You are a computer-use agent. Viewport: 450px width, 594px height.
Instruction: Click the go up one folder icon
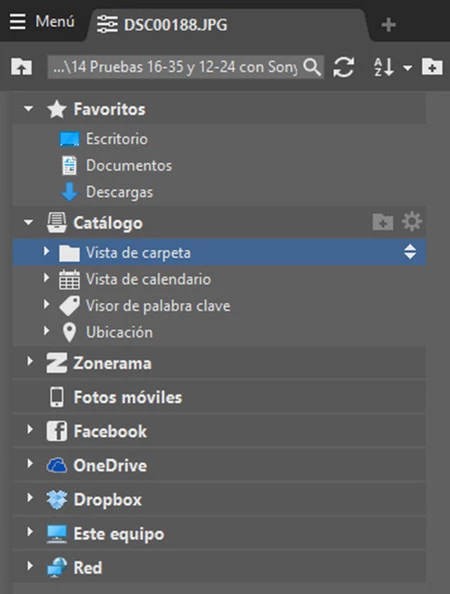coord(22,67)
